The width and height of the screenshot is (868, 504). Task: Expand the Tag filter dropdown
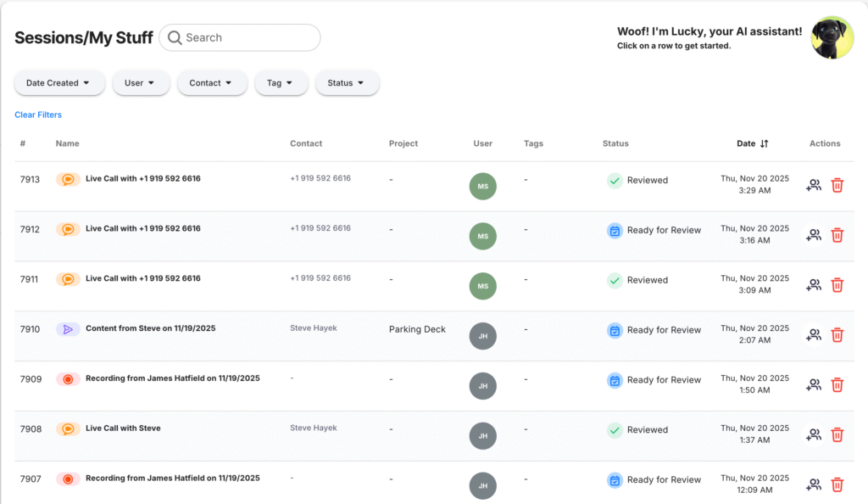(x=281, y=83)
